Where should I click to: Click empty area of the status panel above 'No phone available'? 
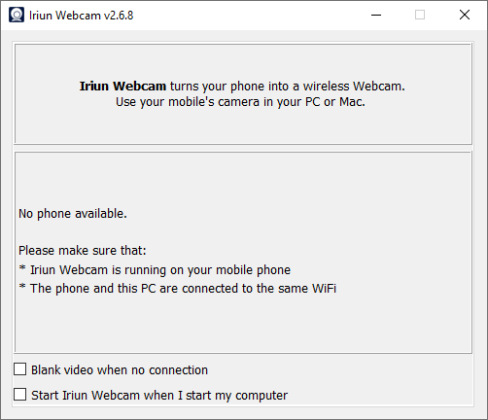click(243, 178)
